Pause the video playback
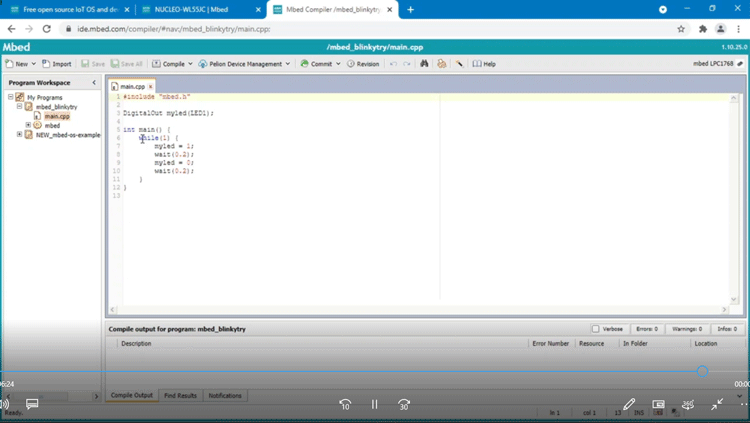 pos(375,405)
